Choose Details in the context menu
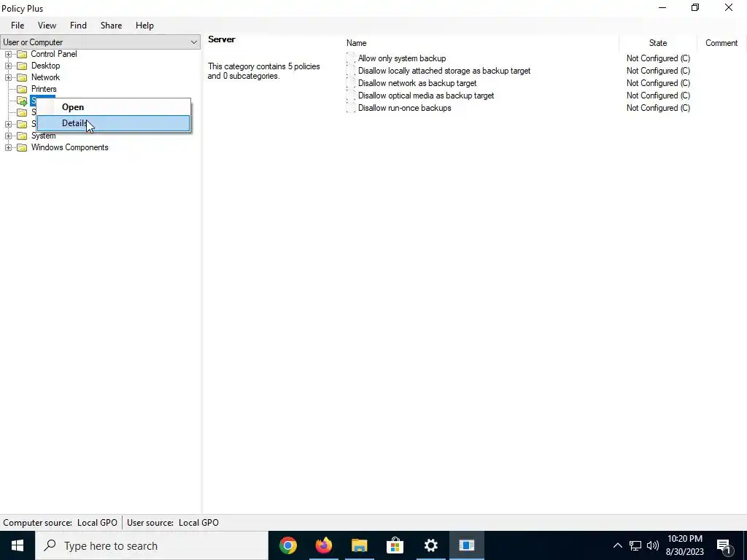This screenshot has width=747, height=560. pos(113,123)
